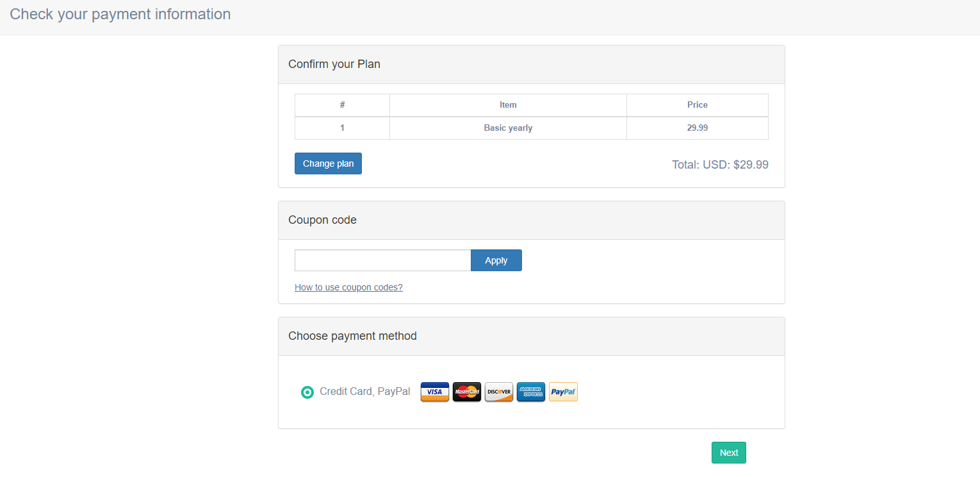This screenshot has height=477, width=980.
Task: Select the Basic yearly item cell
Action: [508, 128]
